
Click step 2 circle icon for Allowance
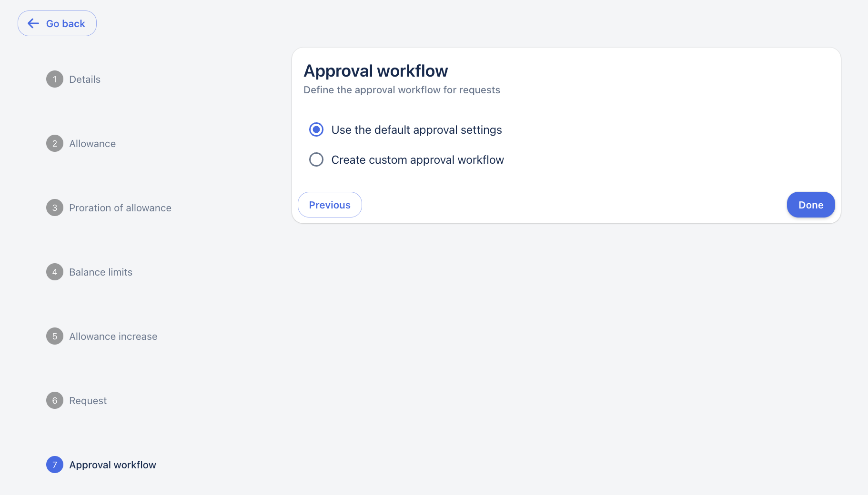[55, 143]
